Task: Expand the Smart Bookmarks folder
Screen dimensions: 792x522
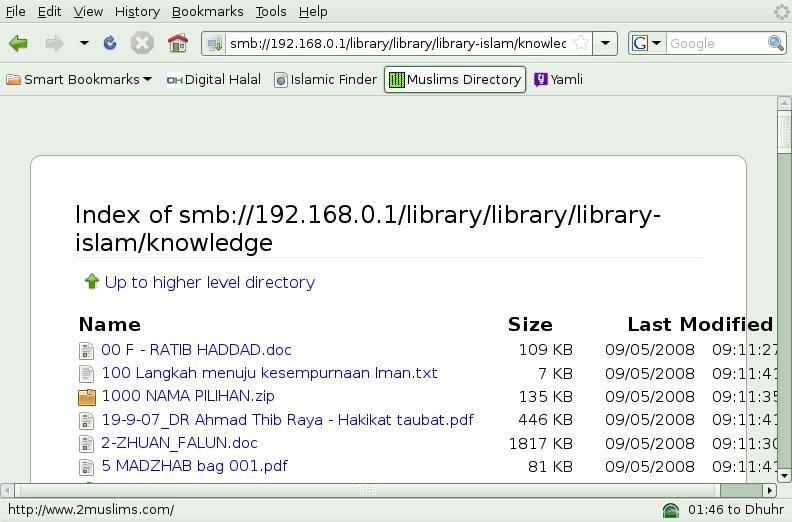Action: click(x=79, y=79)
